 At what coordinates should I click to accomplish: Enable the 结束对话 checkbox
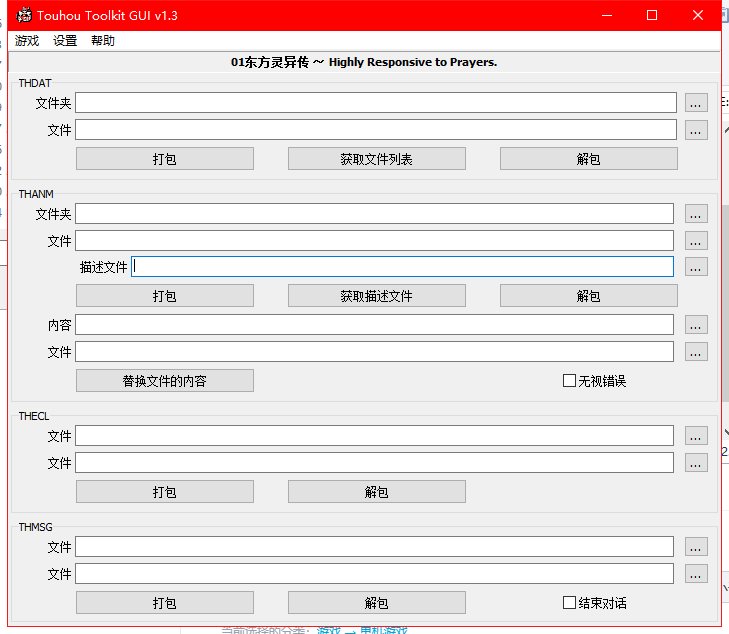coord(569,603)
